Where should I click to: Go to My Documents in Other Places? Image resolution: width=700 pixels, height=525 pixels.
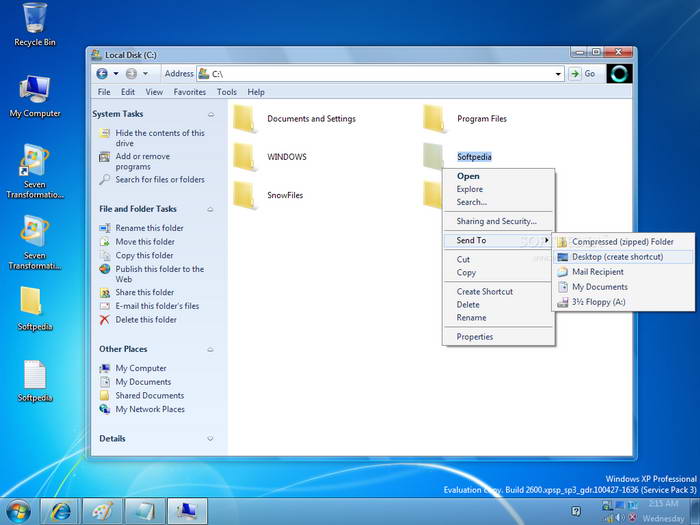(135, 382)
